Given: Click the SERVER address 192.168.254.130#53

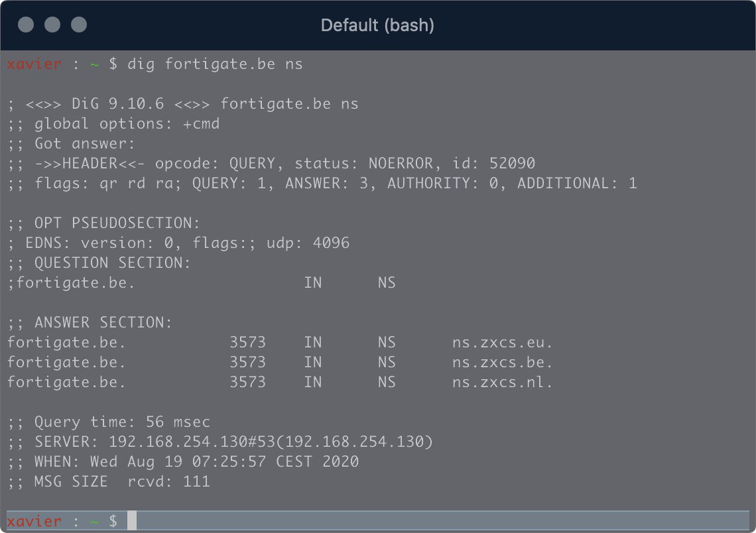Looking at the screenshot, I should click(192, 442).
